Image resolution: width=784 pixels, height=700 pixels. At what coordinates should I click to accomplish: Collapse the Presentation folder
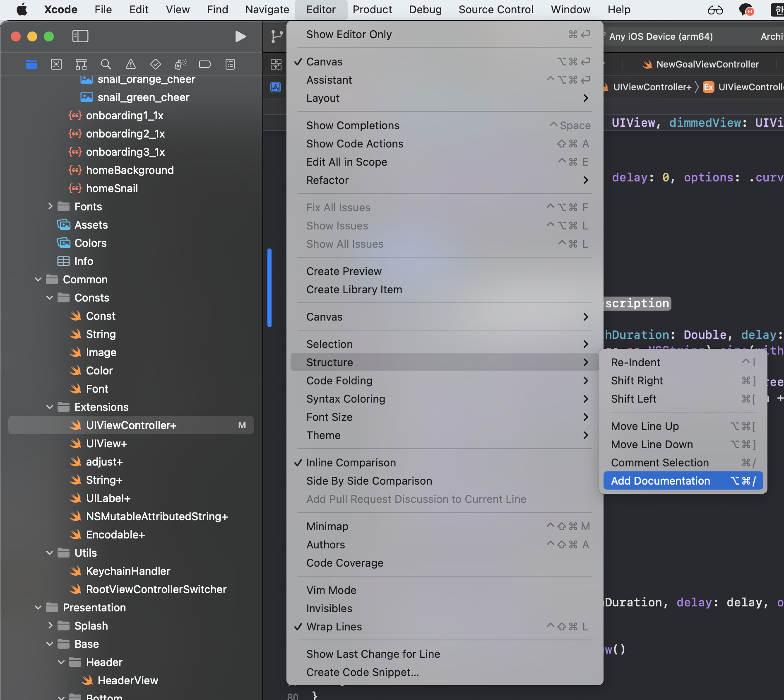pyautogui.click(x=38, y=608)
